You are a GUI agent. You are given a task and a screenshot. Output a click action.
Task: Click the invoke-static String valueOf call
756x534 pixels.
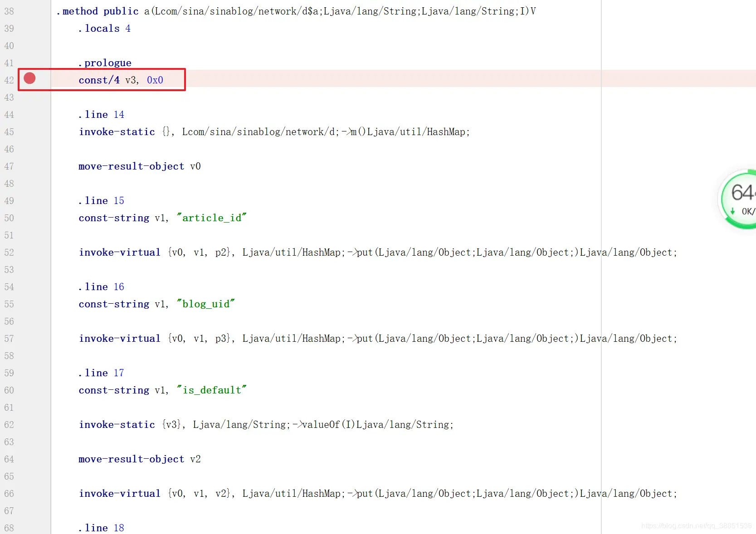266,425
